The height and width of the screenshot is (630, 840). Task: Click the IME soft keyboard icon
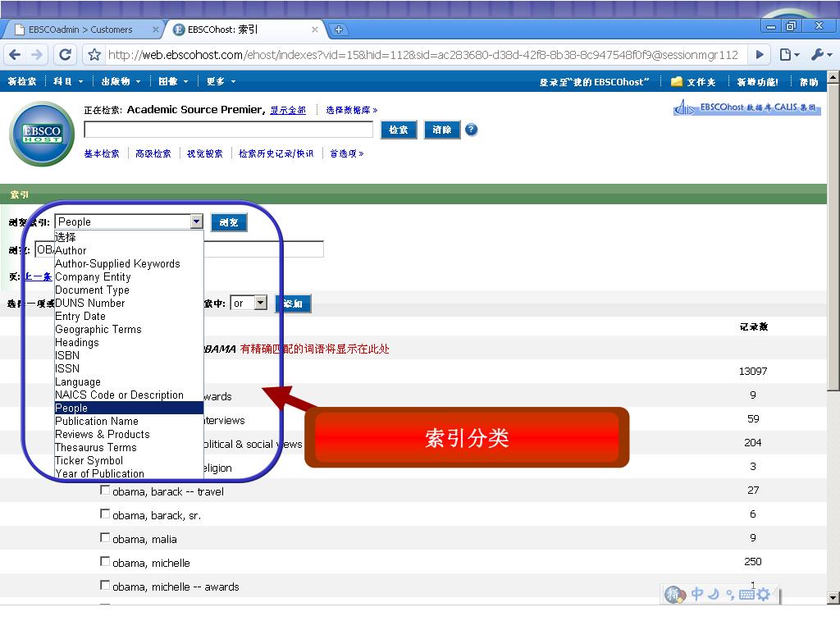click(x=746, y=594)
